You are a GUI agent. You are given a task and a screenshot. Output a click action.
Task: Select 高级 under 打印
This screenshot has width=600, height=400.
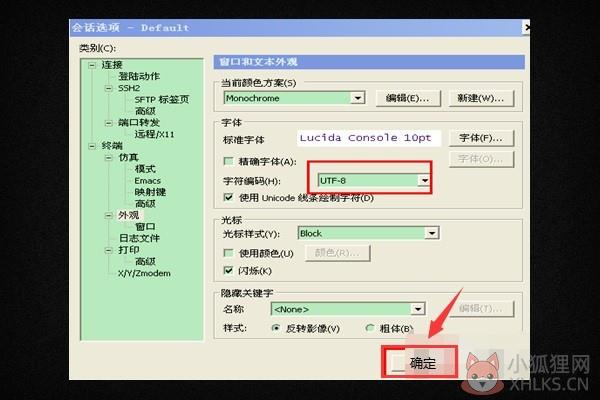(x=145, y=262)
